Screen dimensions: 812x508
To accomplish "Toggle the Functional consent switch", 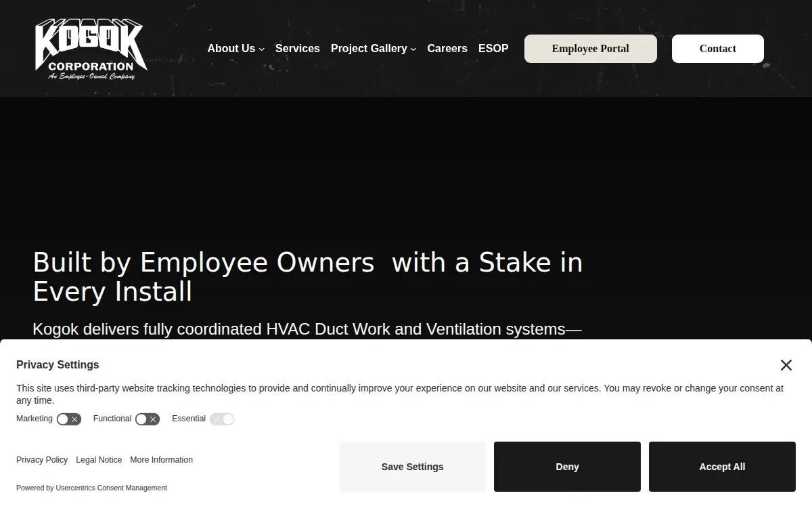I will [148, 419].
